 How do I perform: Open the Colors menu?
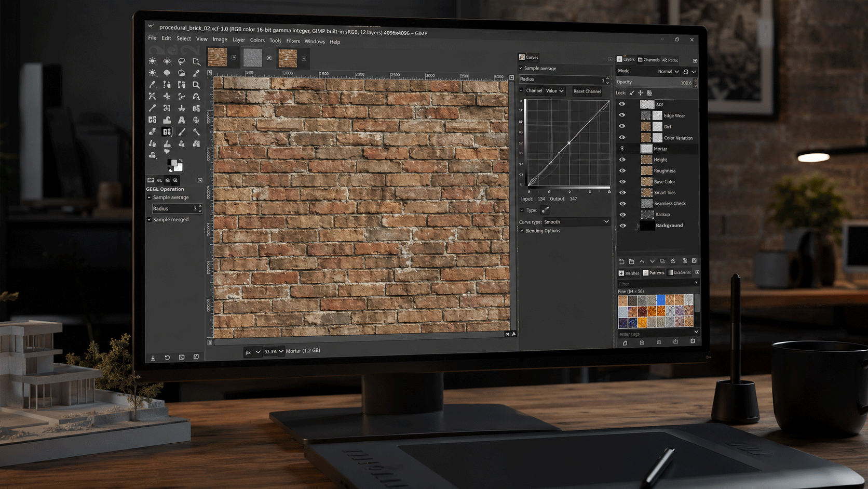pos(257,40)
